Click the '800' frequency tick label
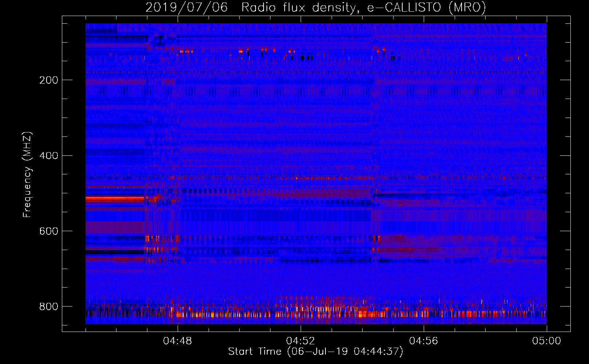The image size is (589, 364). click(49, 306)
